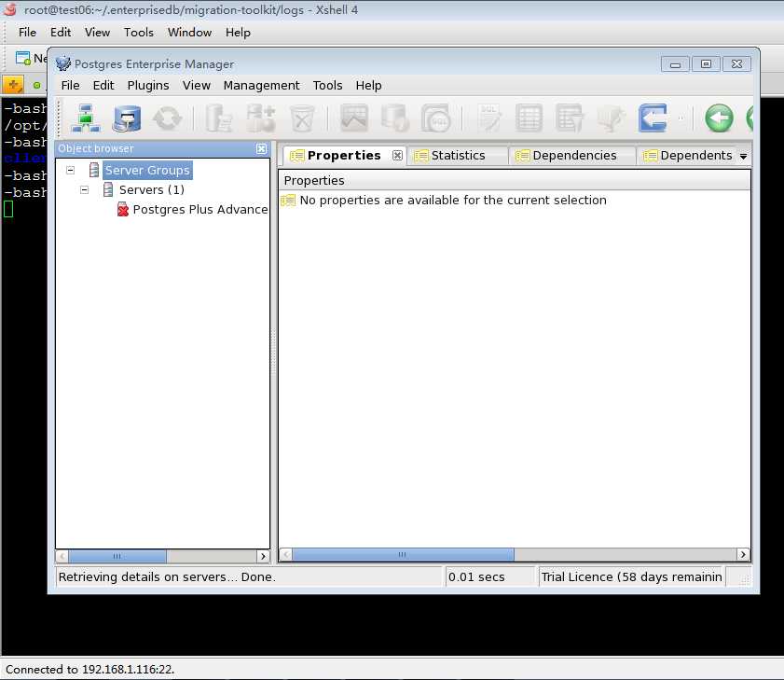Open Xshell Edit menu
The height and width of the screenshot is (680, 784).
(x=61, y=33)
